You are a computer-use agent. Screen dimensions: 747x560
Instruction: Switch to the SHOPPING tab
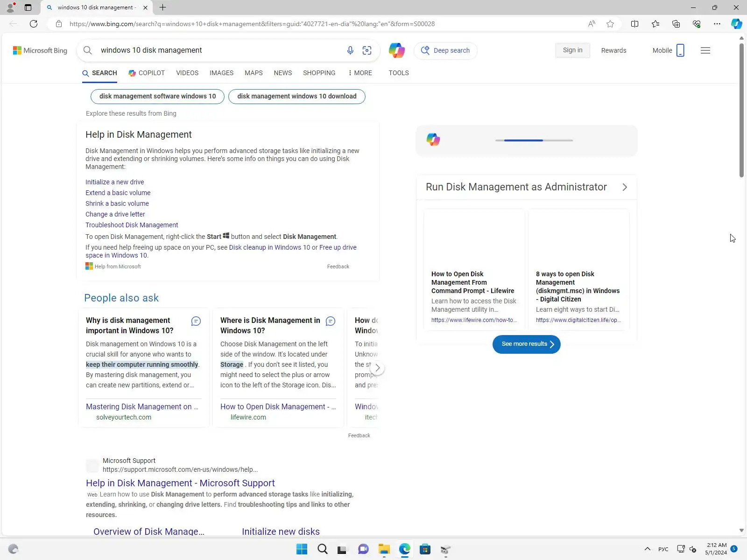coord(319,73)
